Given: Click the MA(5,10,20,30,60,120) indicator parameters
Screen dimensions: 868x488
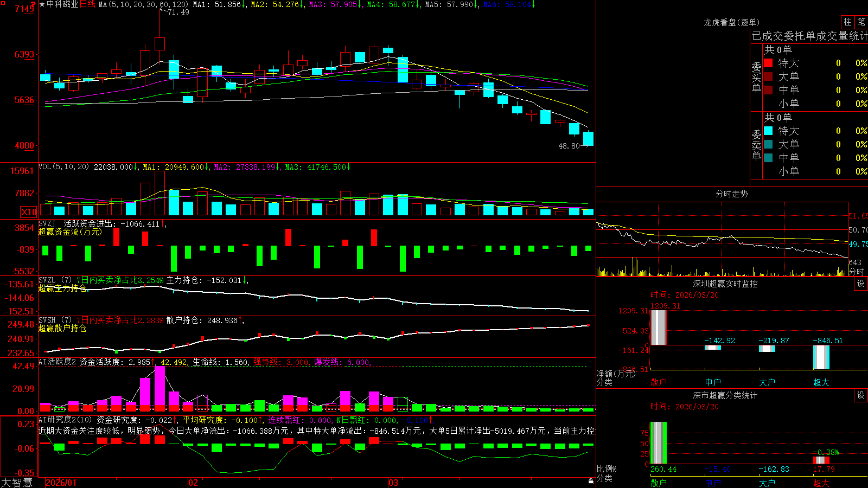Looking at the screenshot, I should click(143, 4).
